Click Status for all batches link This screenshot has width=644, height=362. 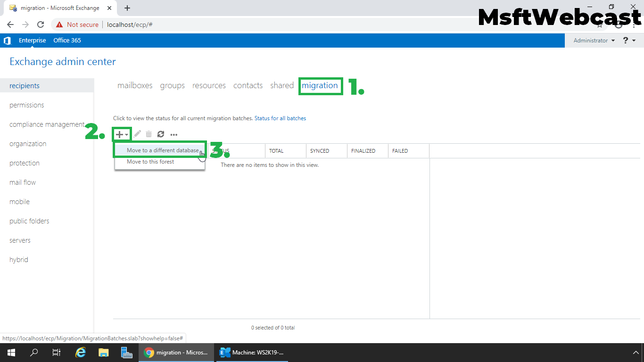pos(280,118)
